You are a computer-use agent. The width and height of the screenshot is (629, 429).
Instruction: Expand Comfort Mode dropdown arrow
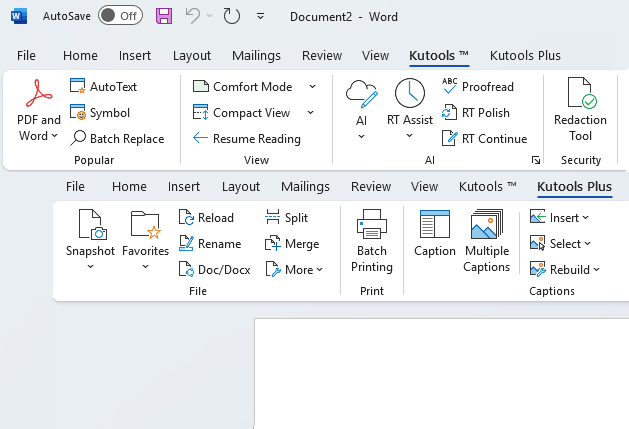pos(312,87)
